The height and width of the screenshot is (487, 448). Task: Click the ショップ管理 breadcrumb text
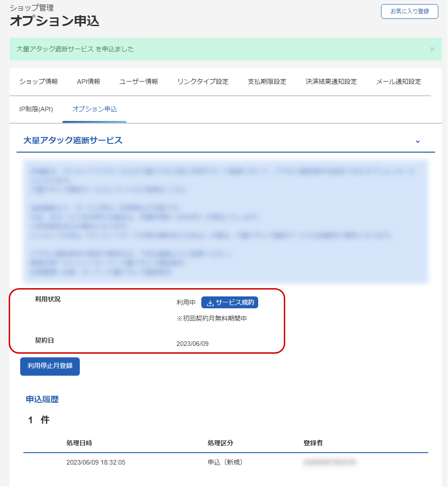click(32, 8)
